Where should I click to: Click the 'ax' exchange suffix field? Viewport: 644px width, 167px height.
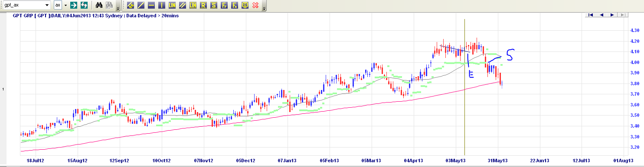click(58, 5)
